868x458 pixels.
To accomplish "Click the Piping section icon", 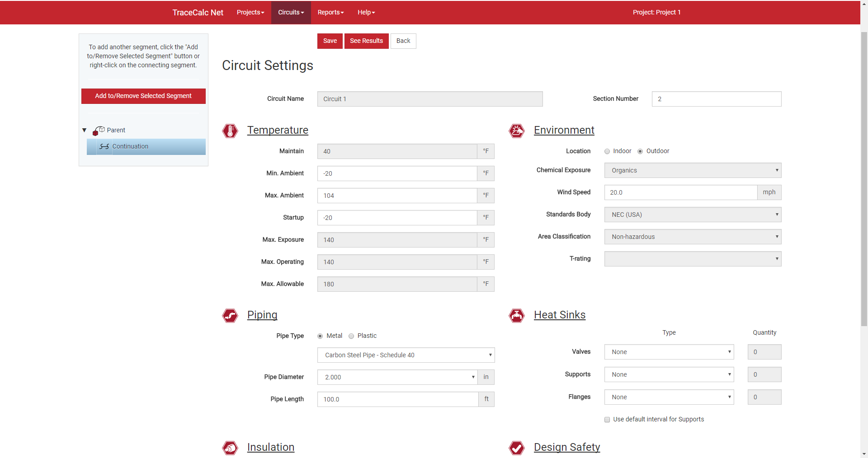I will (230, 315).
